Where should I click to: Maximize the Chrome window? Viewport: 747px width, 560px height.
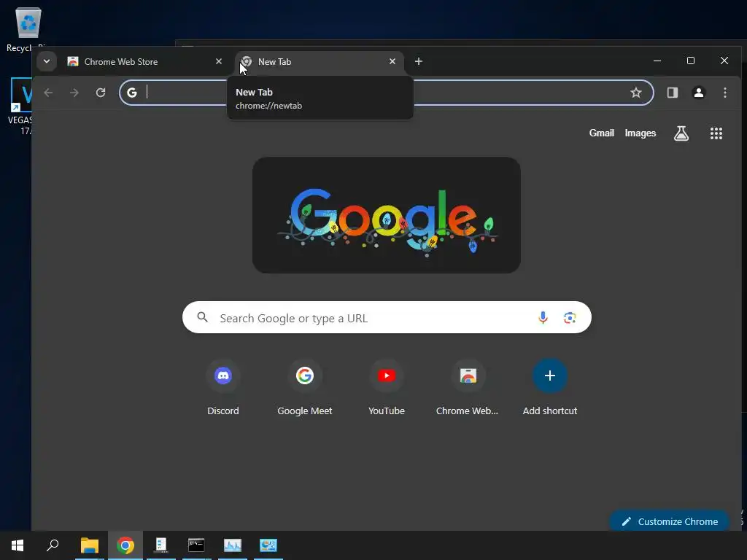point(690,61)
